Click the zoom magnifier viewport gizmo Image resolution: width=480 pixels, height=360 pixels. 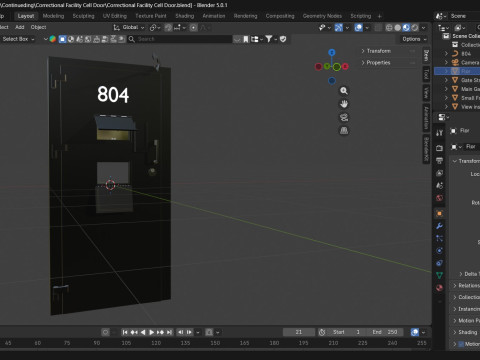coord(344,91)
